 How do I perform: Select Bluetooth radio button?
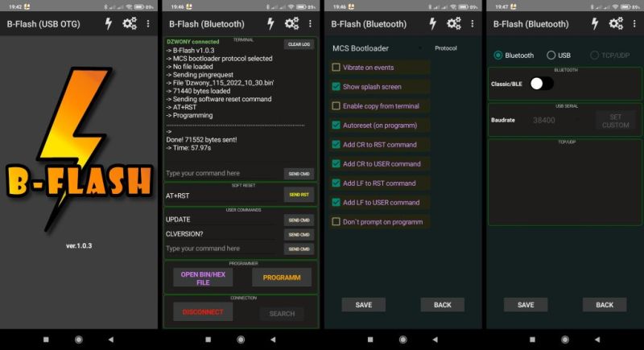498,55
